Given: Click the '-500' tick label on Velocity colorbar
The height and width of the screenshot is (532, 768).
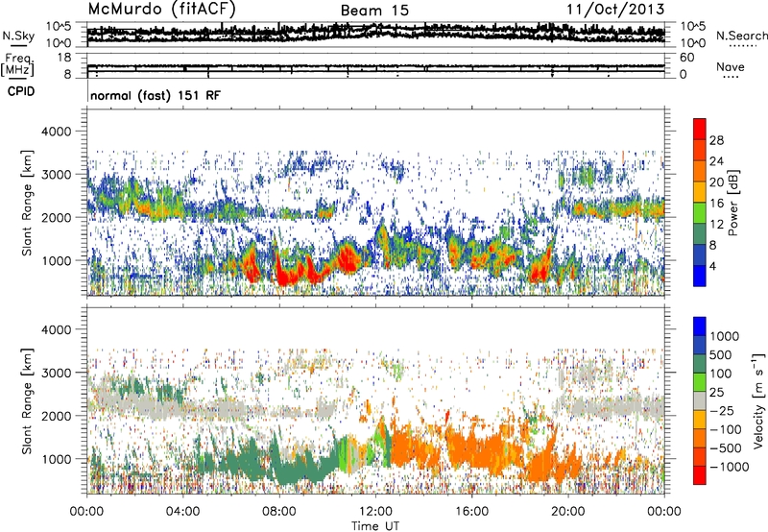Looking at the screenshot, I should coord(725,448).
